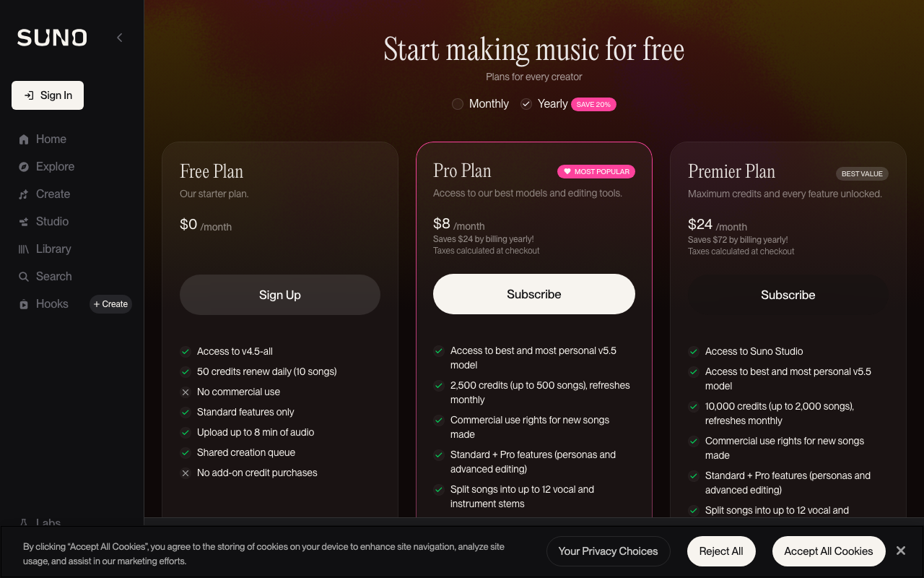This screenshot has width=924, height=578.
Task: Go to Suno Studio
Action: (51, 221)
